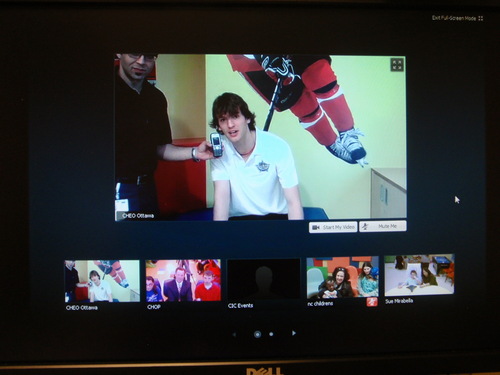Click the Mute Me button
Screen dimensions: 500x375
pos(383,226)
